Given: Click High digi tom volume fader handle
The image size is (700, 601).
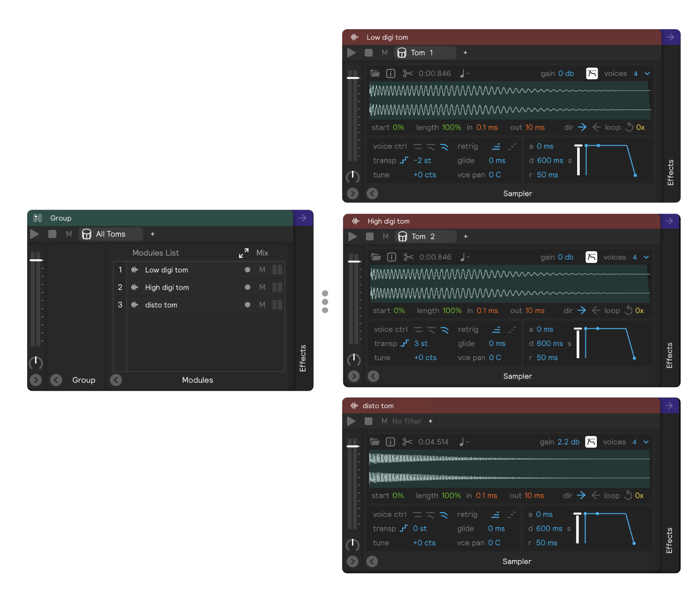Looking at the screenshot, I should click(x=354, y=262).
